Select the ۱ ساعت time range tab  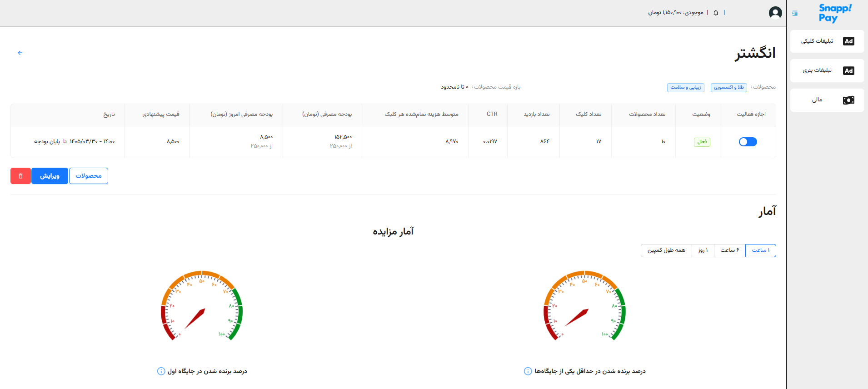point(760,250)
